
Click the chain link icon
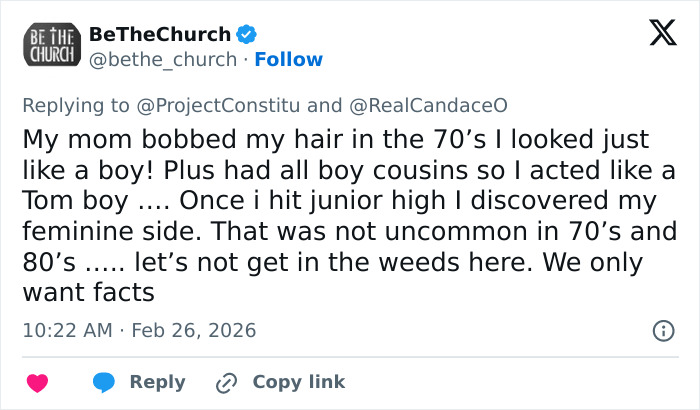228,382
